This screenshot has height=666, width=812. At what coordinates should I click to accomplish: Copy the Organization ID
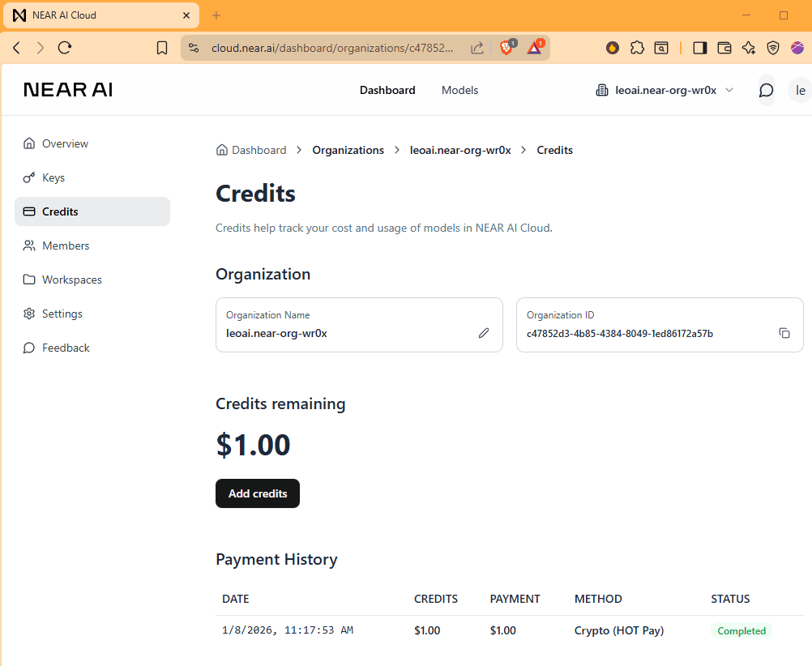click(784, 332)
